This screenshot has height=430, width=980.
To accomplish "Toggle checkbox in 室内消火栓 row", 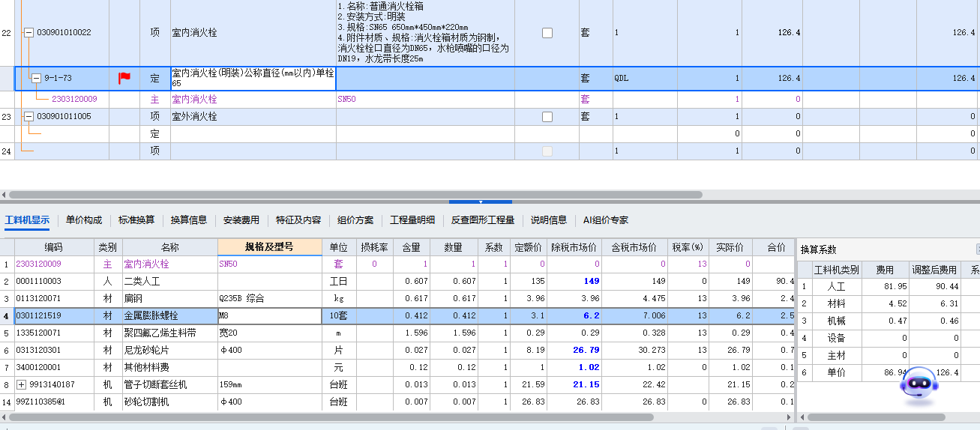I will (547, 33).
